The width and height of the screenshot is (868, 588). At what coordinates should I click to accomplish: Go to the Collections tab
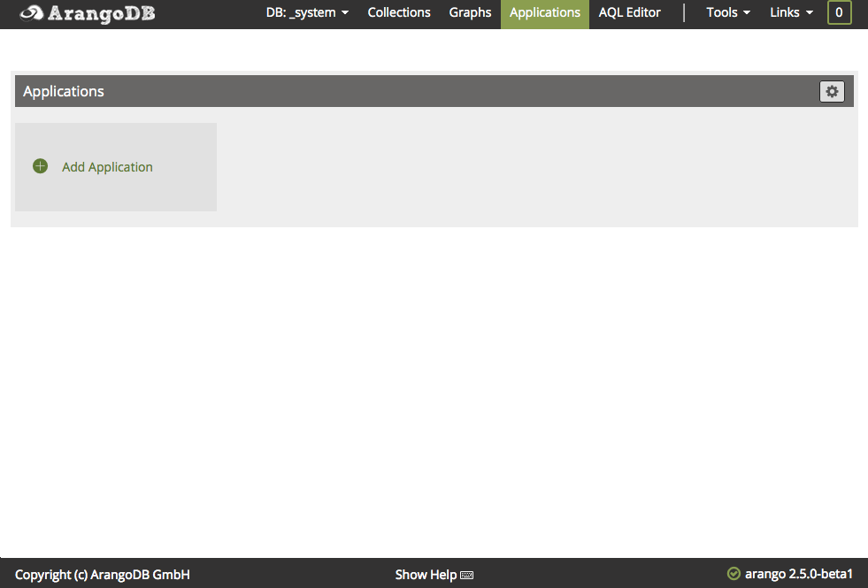[x=399, y=12]
